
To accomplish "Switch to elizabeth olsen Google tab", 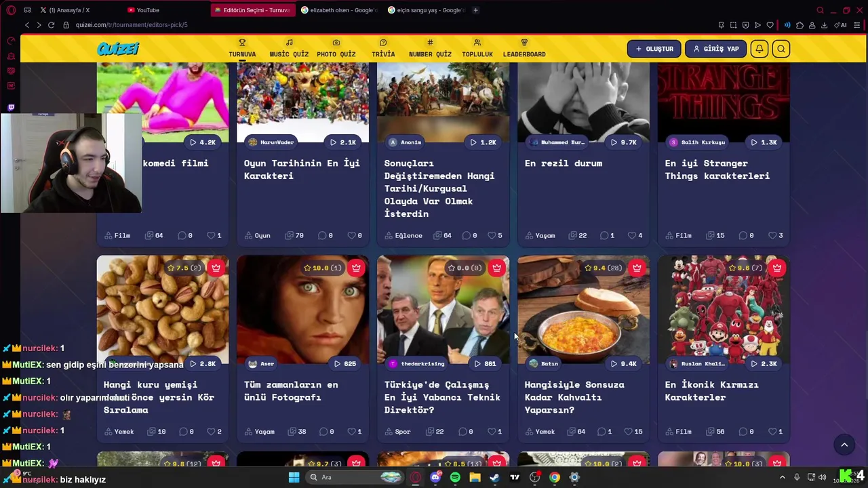I will [x=338, y=10].
